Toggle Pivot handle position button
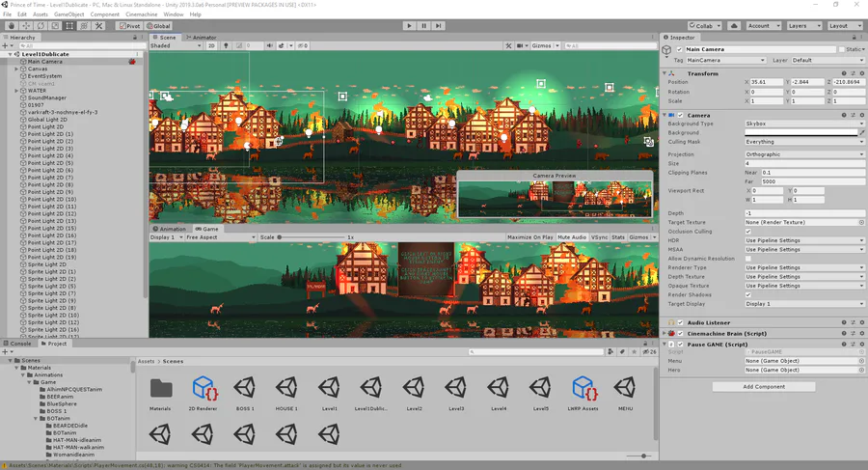 point(129,25)
